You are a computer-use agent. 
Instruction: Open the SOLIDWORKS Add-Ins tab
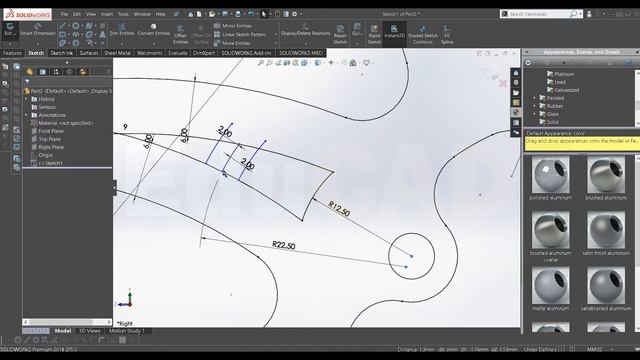247,53
